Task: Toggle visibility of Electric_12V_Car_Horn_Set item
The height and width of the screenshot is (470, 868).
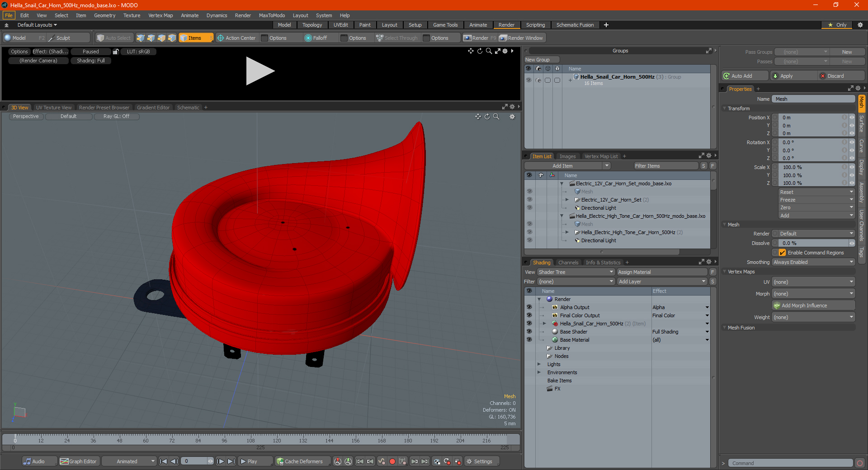Action: (529, 200)
